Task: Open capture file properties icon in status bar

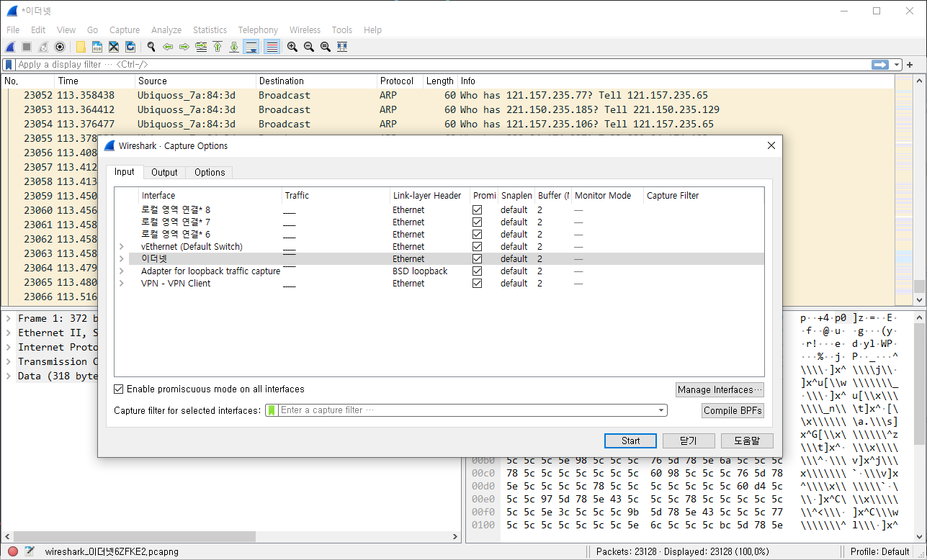Action: tap(29, 551)
